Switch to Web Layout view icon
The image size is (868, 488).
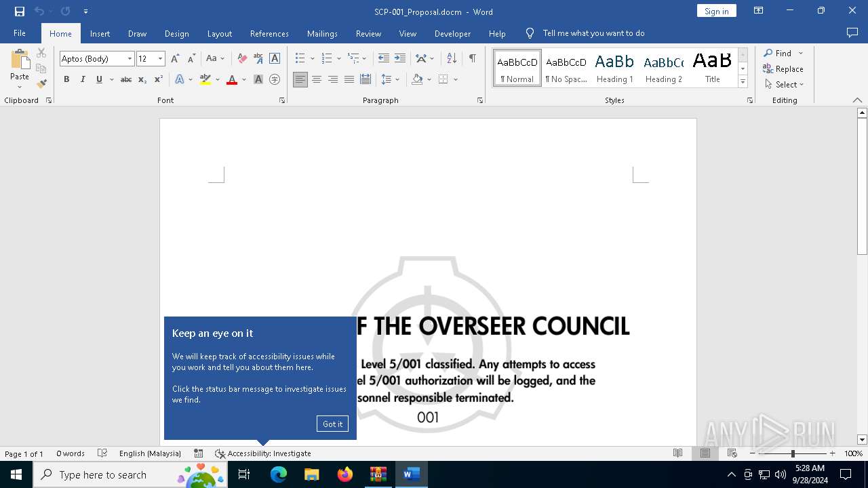coord(732,453)
